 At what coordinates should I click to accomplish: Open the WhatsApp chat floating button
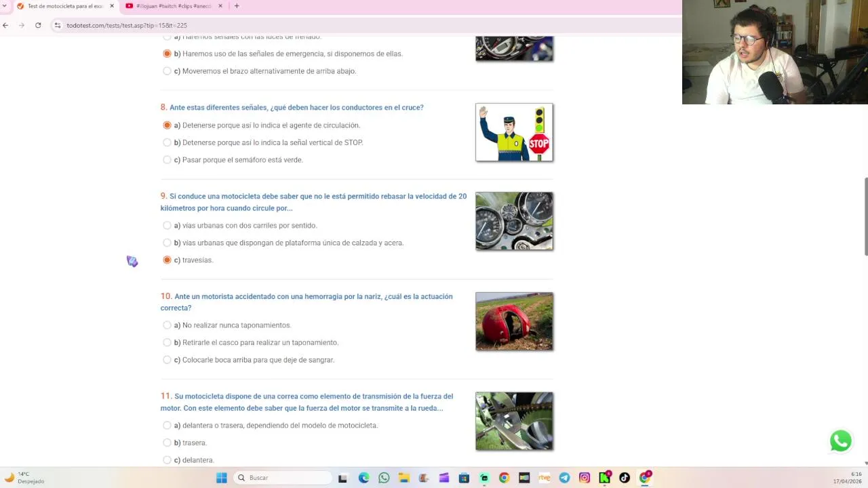coord(840,441)
